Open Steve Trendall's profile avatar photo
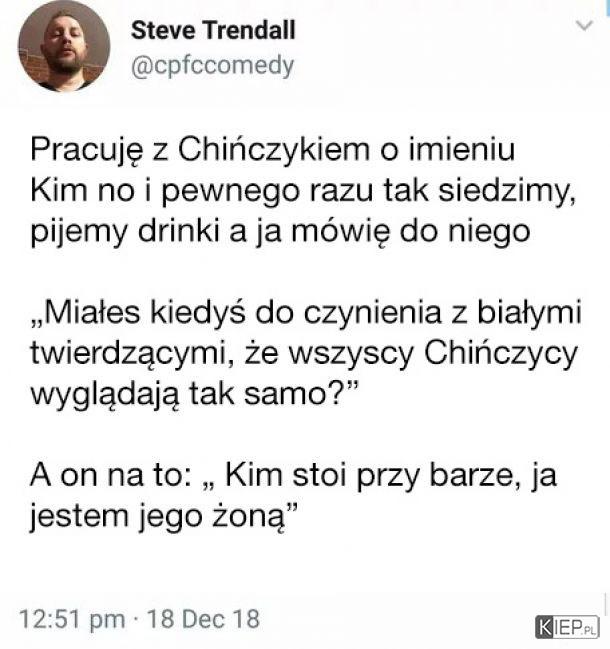Viewport: 610px width, 649px height. click(64, 46)
